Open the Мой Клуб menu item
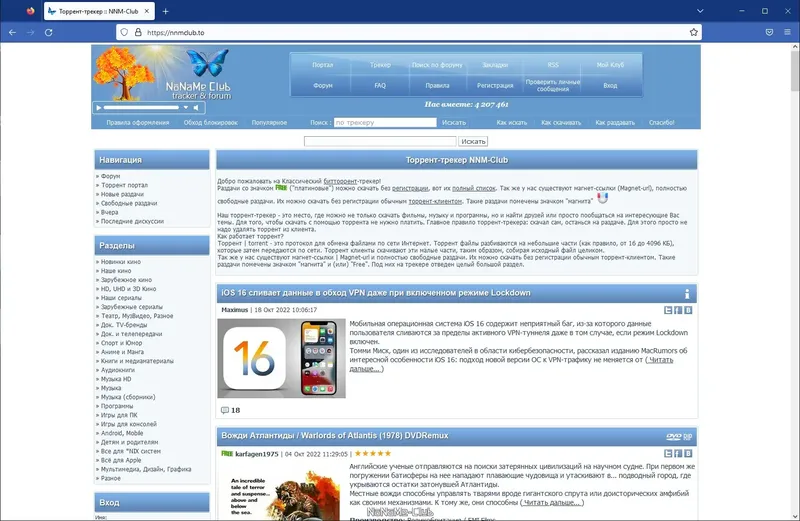 point(610,65)
